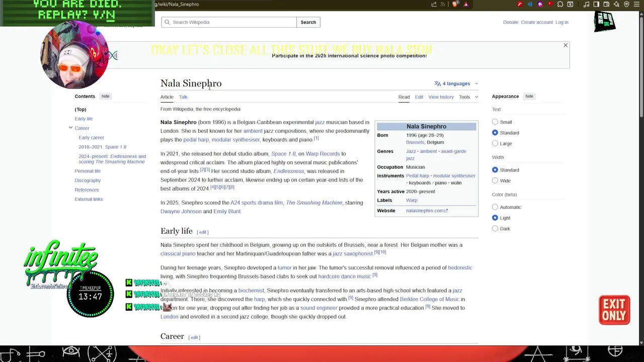Open the extensions puzzle-piece menu

[560, 4]
